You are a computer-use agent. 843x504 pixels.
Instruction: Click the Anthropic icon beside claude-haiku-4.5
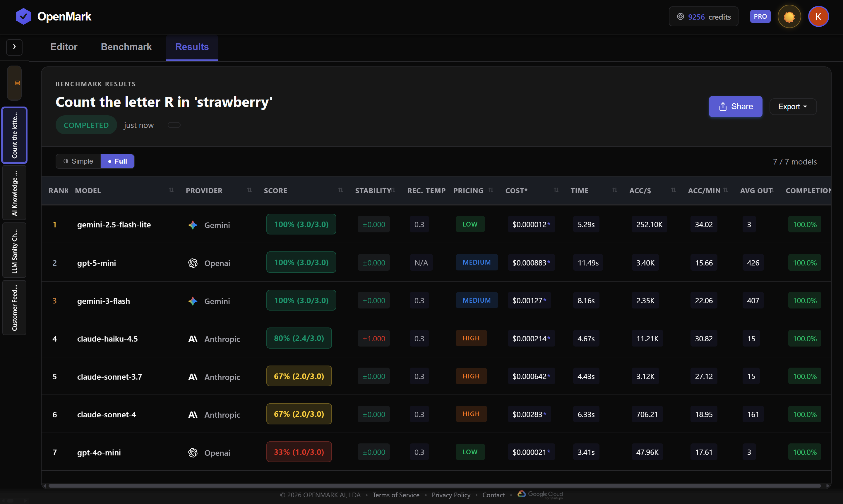[x=192, y=339]
